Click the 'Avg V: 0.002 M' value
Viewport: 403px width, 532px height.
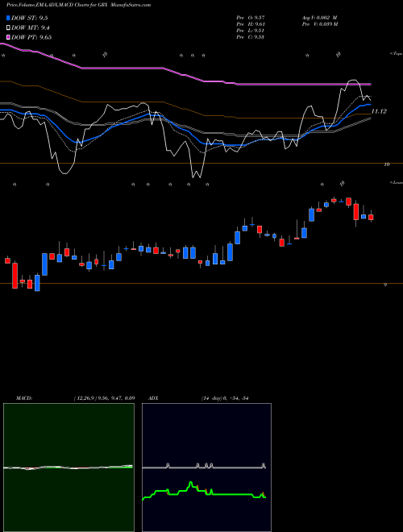pos(319,18)
